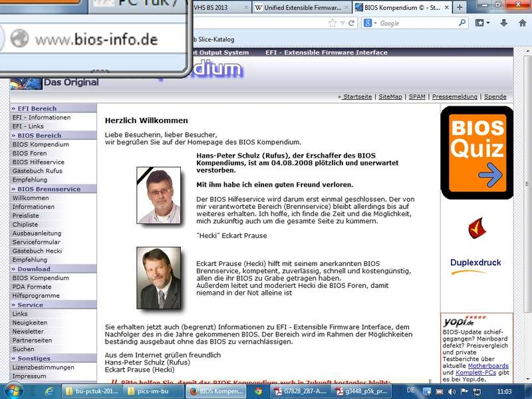
Task: Open Gästebuch Rufus sidebar entry
Action: [37, 171]
